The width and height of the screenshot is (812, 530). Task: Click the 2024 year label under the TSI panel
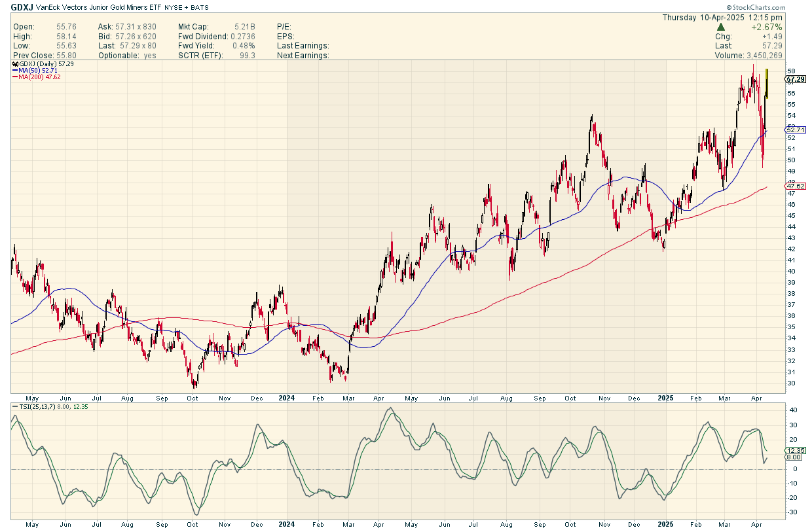[x=286, y=525]
